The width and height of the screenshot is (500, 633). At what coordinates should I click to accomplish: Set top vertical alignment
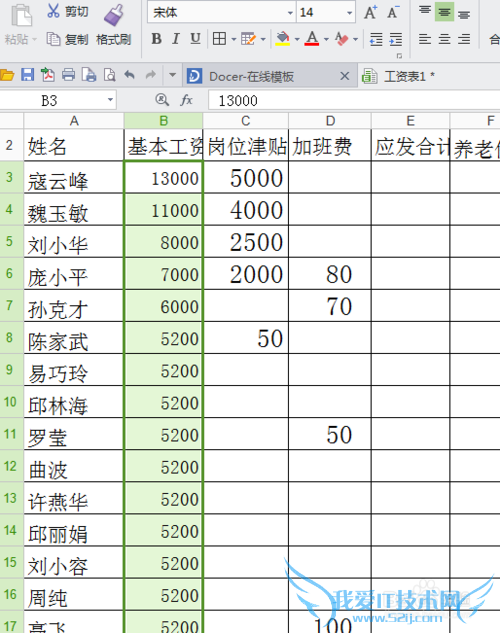425,11
